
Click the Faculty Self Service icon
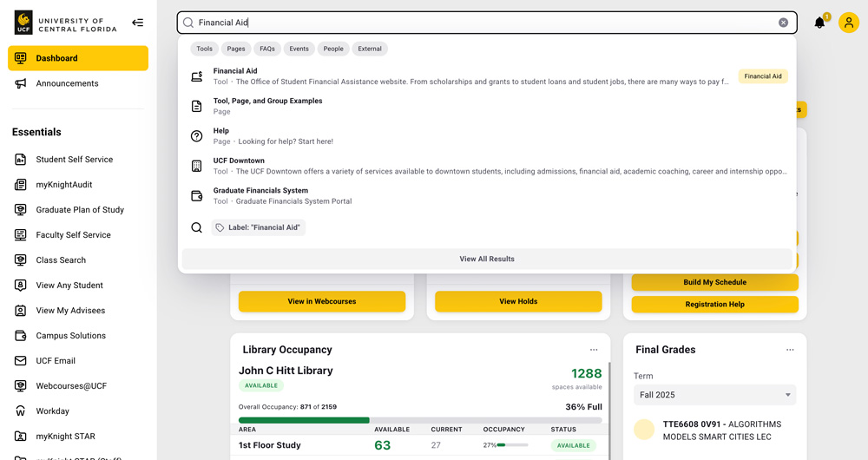21,234
